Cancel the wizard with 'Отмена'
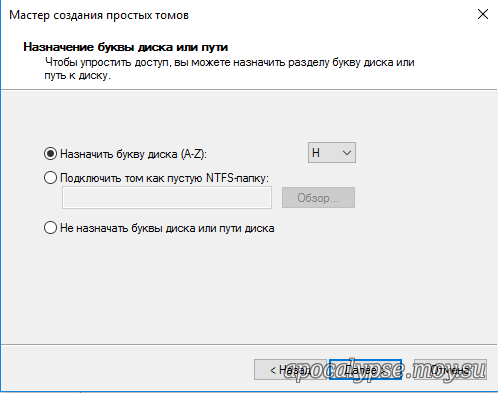The height and width of the screenshot is (393, 498). coord(450,370)
